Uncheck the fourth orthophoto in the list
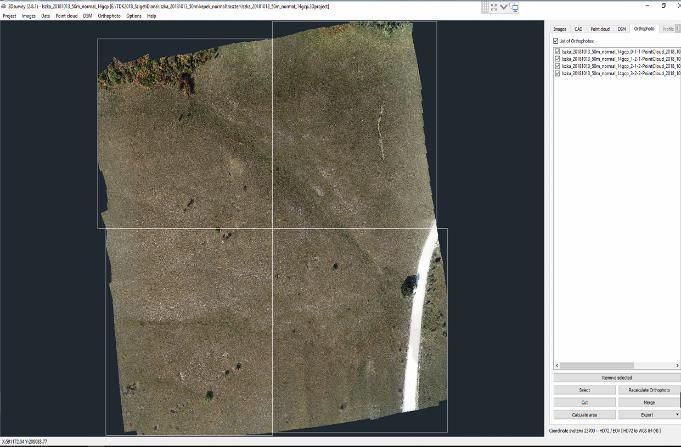 coord(558,73)
